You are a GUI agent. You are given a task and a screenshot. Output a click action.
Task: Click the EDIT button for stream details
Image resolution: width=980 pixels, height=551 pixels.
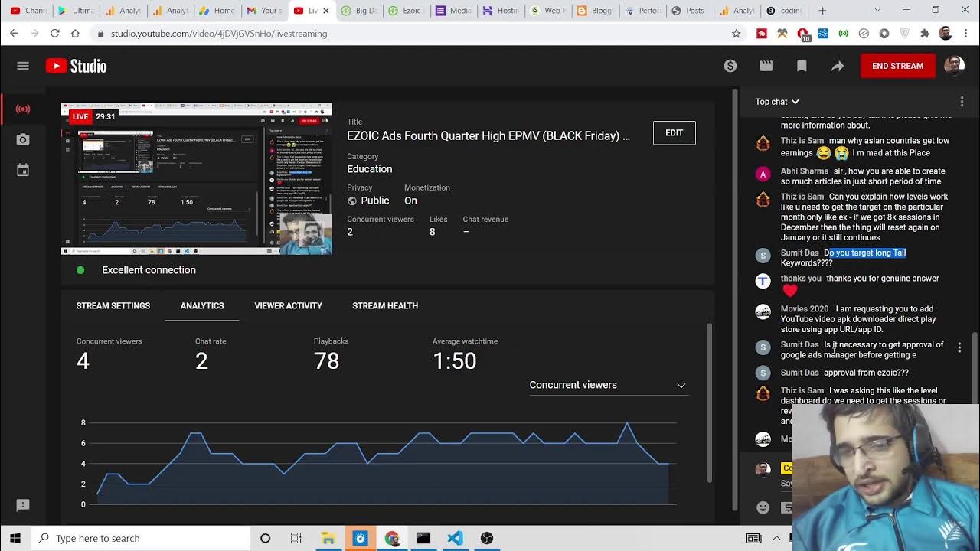674,133
